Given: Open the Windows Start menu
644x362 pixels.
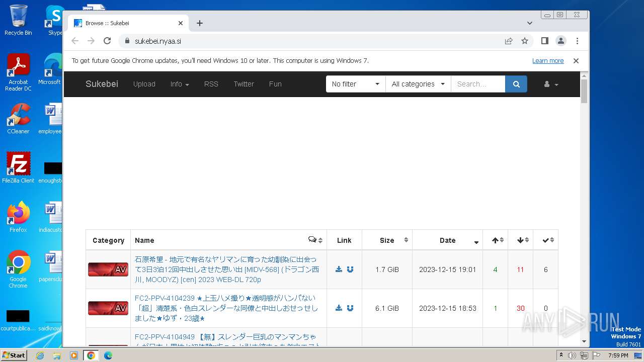Looking at the screenshot, I should pos(14,355).
